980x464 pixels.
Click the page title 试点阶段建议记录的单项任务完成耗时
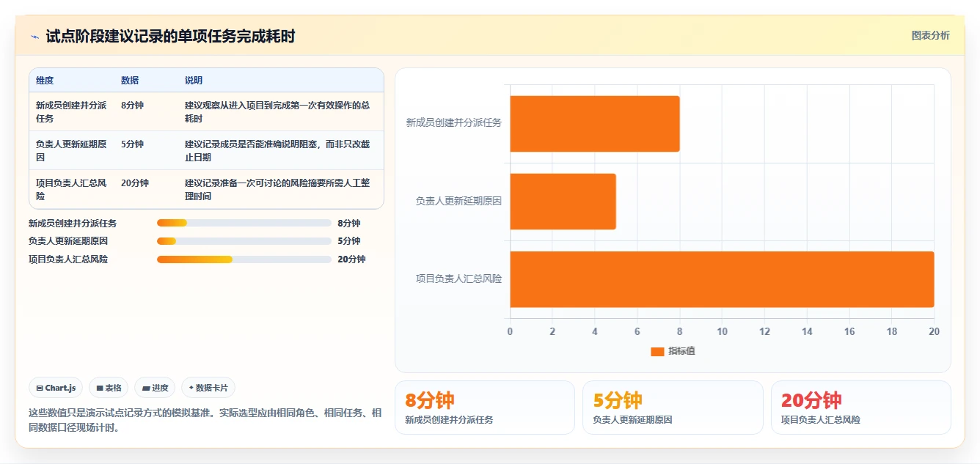(x=170, y=36)
